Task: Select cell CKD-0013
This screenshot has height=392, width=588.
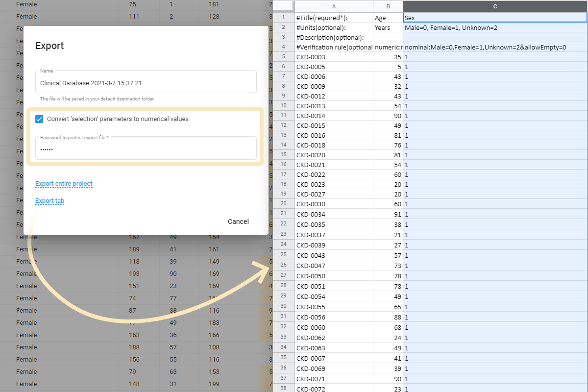Action: (334, 106)
